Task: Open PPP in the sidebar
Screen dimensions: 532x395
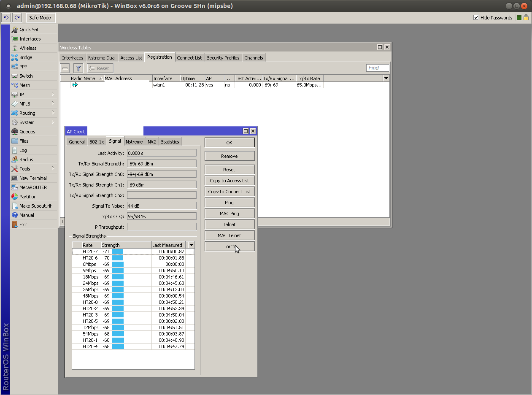Action: coord(24,67)
